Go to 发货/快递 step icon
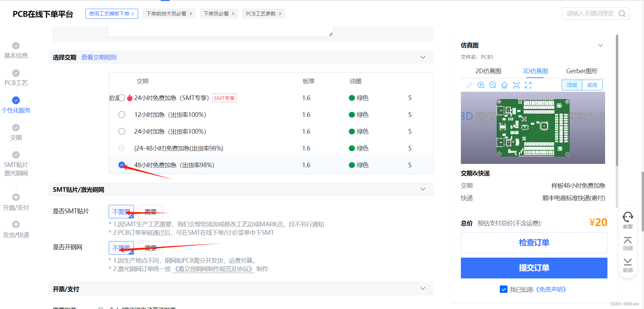This screenshot has height=309, width=644. [16, 224]
